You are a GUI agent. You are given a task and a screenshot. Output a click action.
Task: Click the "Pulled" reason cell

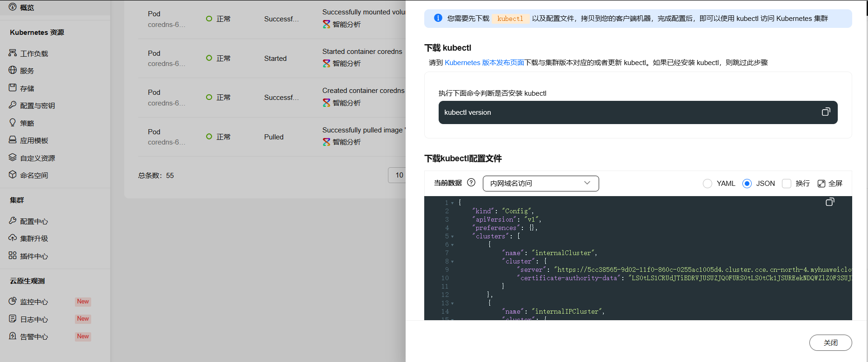[274, 137]
